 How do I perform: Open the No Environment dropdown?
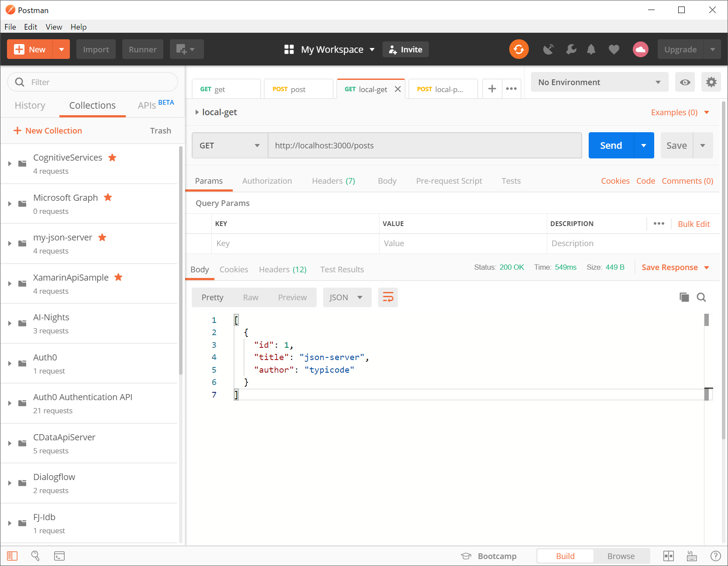click(599, 82)
